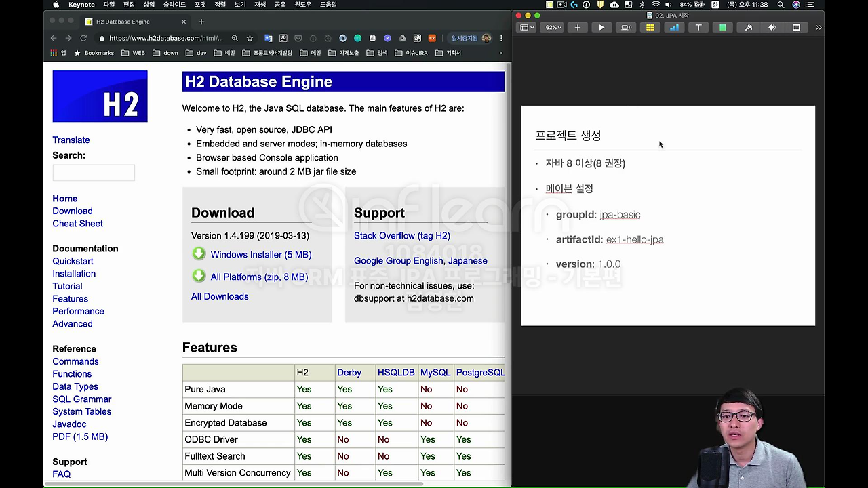Open the Pocket extension

[298, 38]
